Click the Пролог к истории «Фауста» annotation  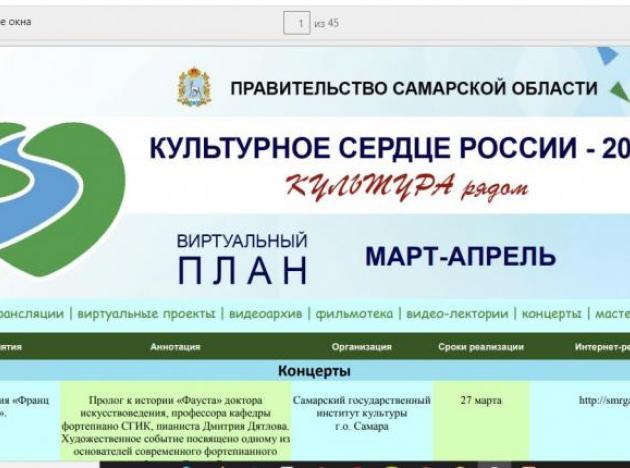(x=176, y=426)
